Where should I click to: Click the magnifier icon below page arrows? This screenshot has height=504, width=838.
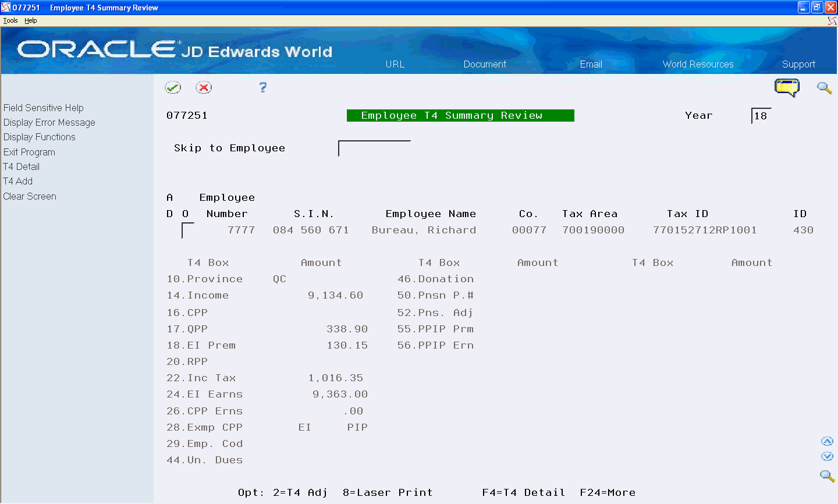827,475
